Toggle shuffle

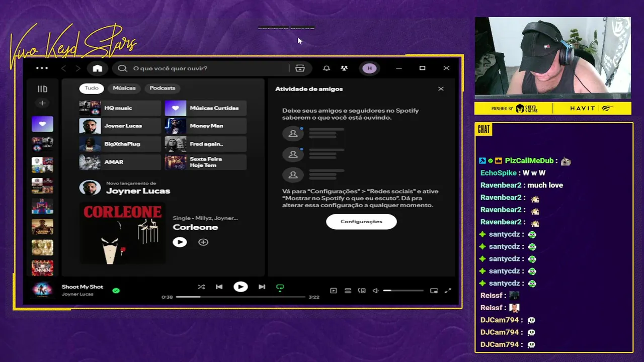(x=201, y=287)
